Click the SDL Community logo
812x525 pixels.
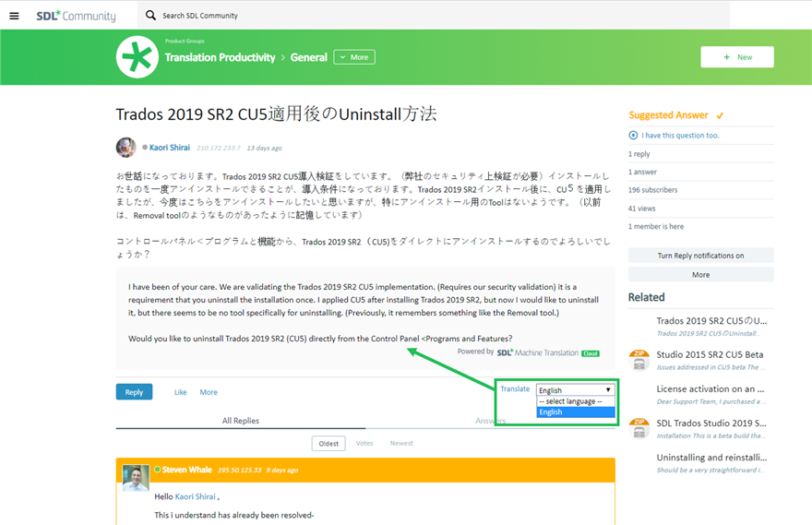pyautogui.click(x=76, y=16)
